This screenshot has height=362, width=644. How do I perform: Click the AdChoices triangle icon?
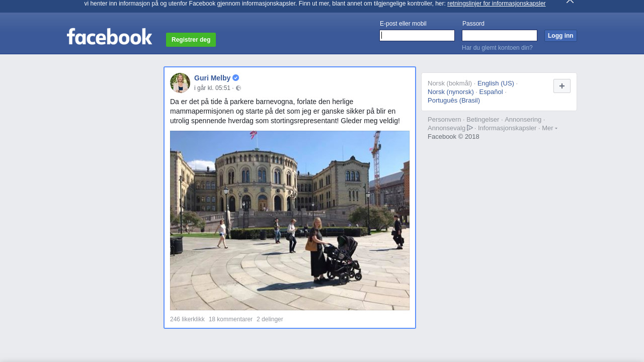coord(470,128)
